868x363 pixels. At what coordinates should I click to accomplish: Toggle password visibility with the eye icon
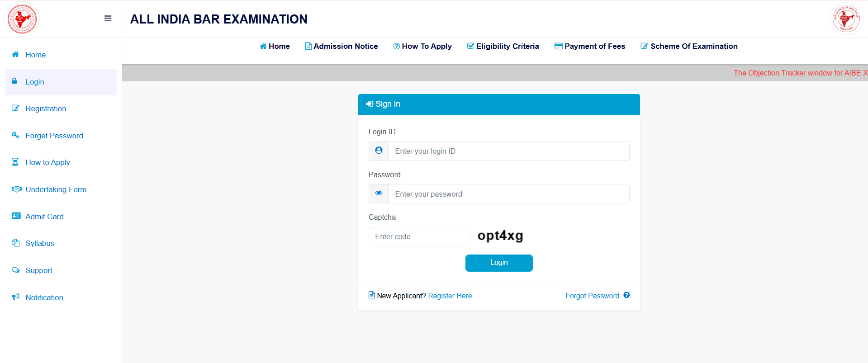[379, 193]
